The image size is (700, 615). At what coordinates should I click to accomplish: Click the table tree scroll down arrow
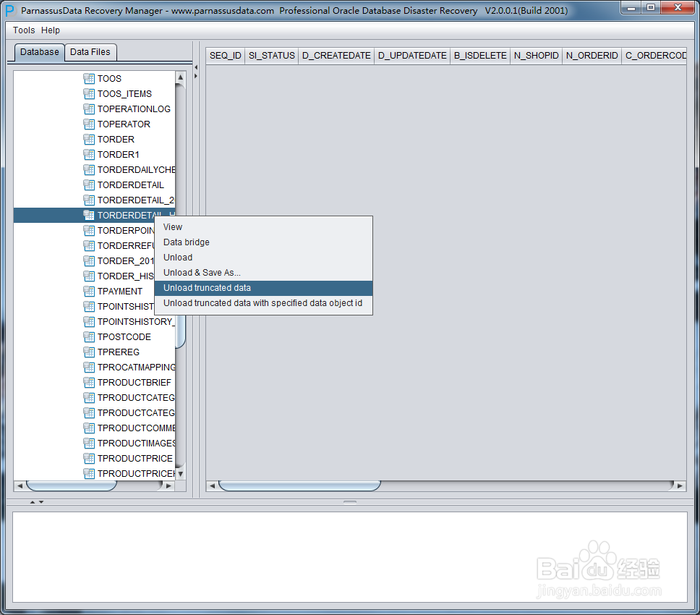pyautogui.click(x=180, y=474)
